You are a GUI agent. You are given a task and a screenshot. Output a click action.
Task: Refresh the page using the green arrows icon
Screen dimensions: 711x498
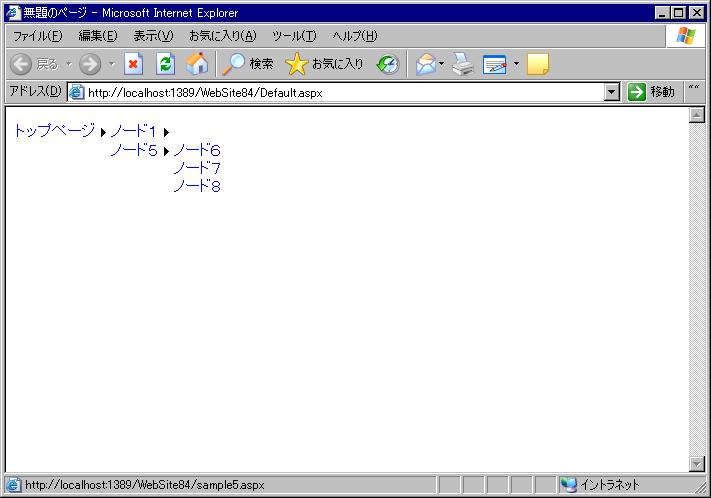[166, 64]
